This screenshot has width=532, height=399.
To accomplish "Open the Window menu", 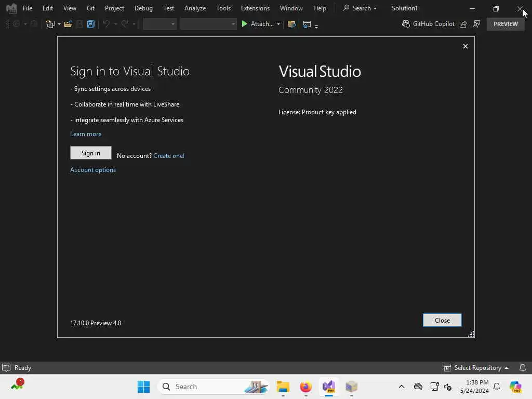I will [291, 8].
